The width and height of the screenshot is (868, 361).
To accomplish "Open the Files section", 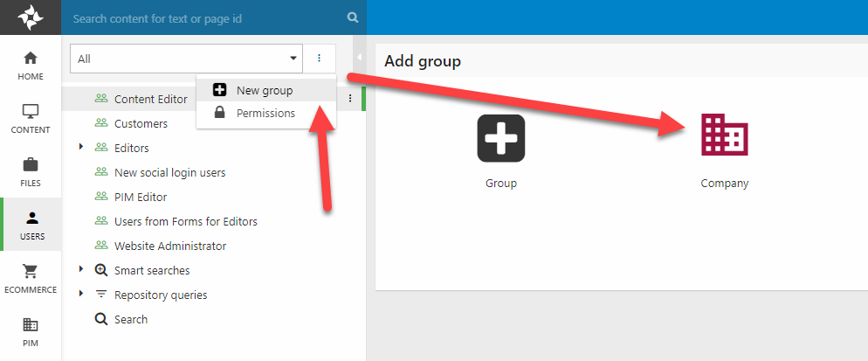I will [31, 171].
